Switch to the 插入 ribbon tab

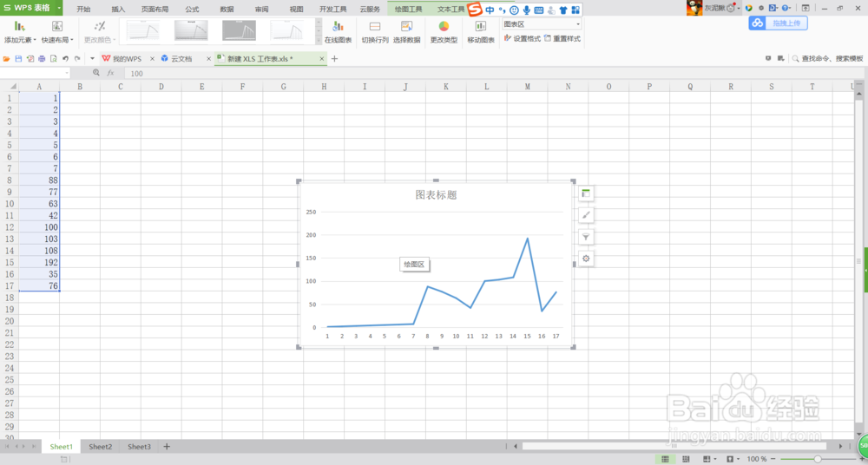pyautogui.click(x=118, y=9)
